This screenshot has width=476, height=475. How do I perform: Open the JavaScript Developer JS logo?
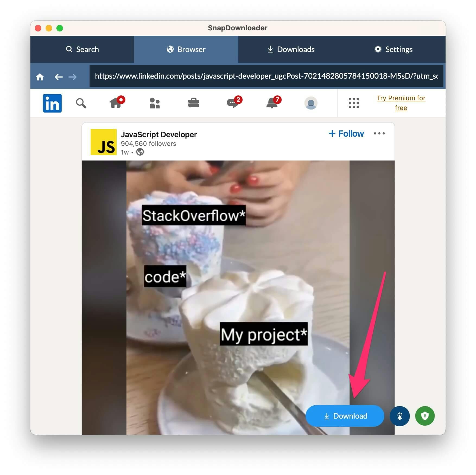[104, 142]
